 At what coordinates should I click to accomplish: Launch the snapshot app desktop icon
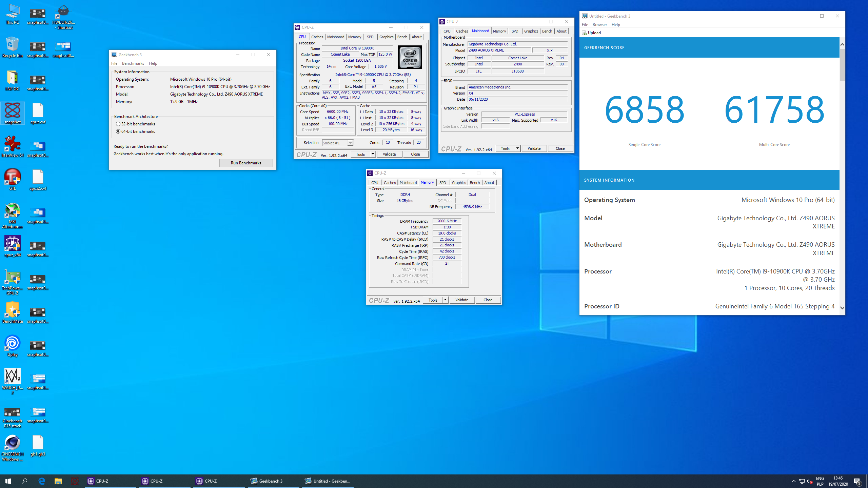(x=13, y=114)
